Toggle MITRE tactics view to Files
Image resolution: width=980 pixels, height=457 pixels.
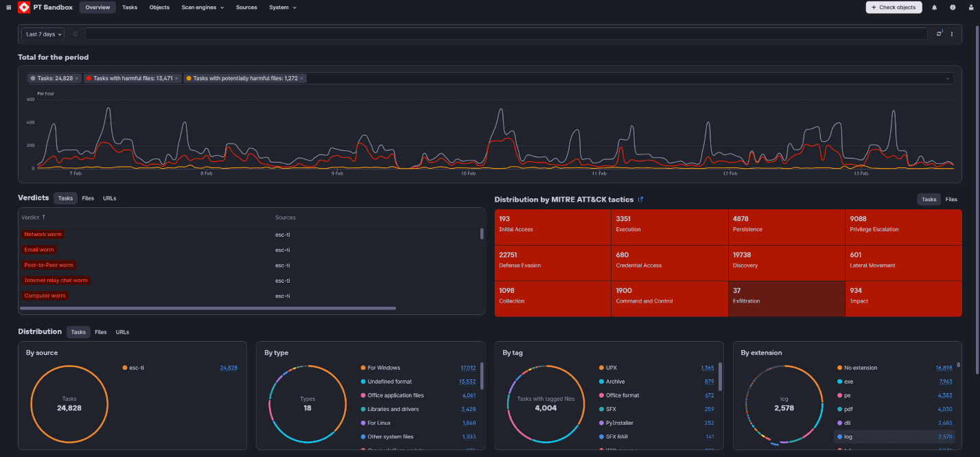click(951, 200)
